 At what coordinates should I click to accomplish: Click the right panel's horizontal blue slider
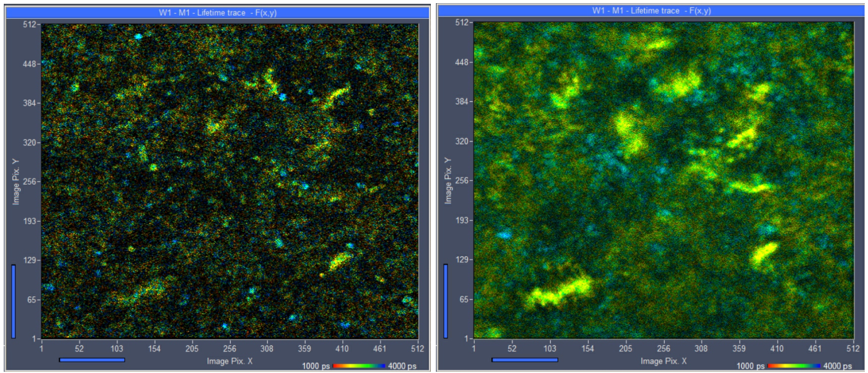click(524, 360)
